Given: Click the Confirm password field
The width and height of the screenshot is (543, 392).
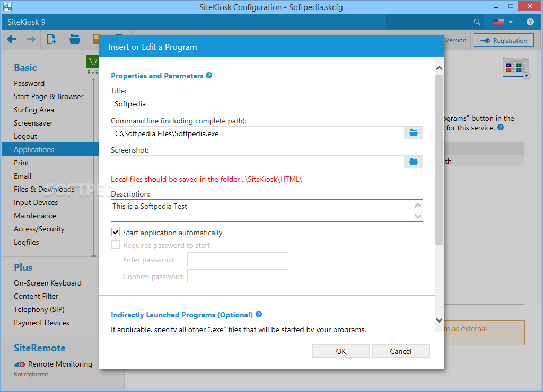Looking at the screenshot, I should pyautogui.click(x=238, y=277).
